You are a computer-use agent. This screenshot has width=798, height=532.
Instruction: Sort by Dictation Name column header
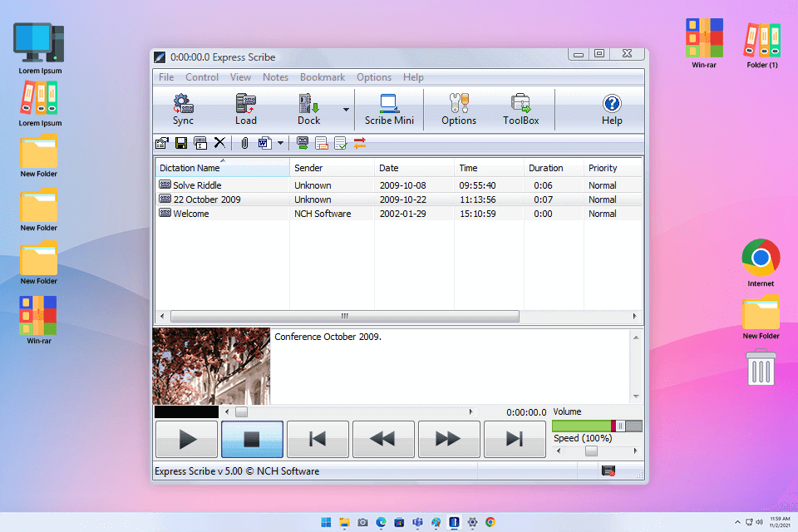[223, 167]
